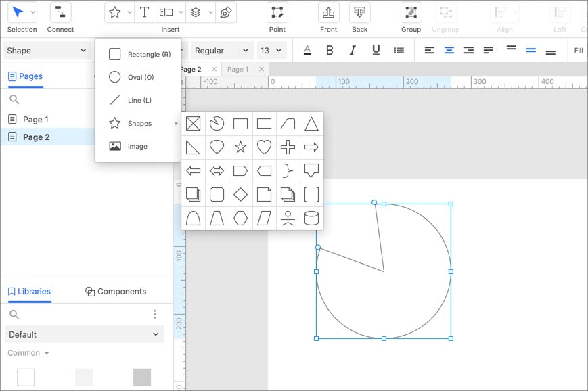
Task: Insert the plus cross shape
Action: pos(288,147)
